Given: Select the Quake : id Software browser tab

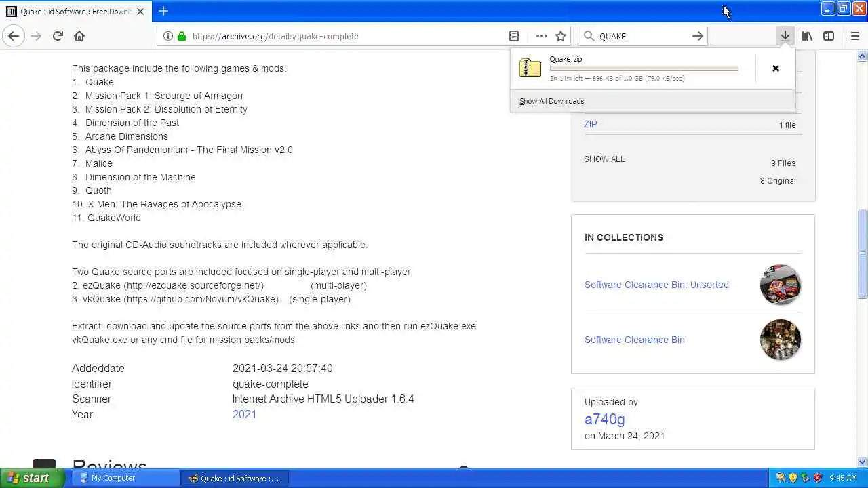Looking at the screenshot, I should pos(75,12).
